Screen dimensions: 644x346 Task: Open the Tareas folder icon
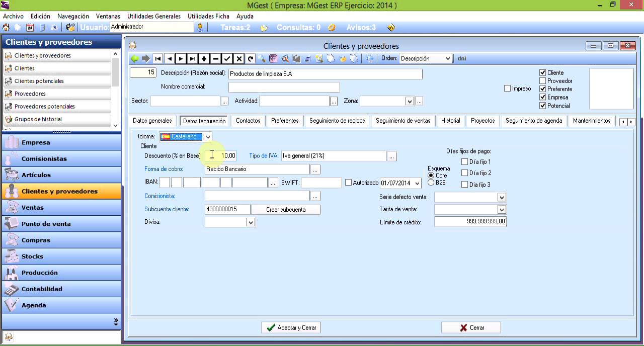click(264, 28)
